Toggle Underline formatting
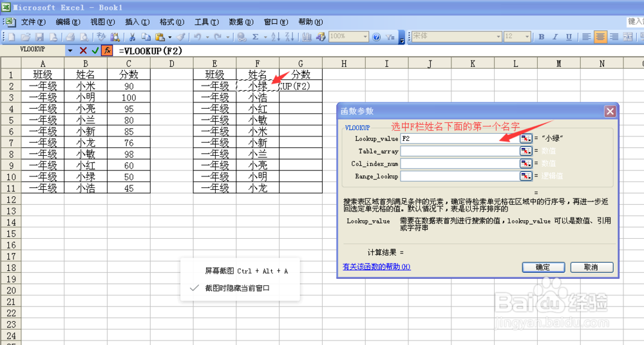The image size is (644, 345). coord(569,37)
